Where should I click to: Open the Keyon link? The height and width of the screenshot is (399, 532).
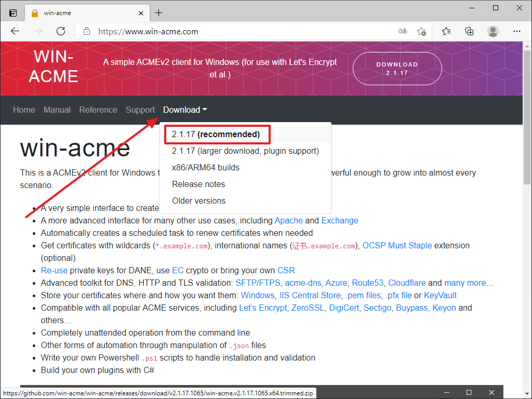click(444, 308)
